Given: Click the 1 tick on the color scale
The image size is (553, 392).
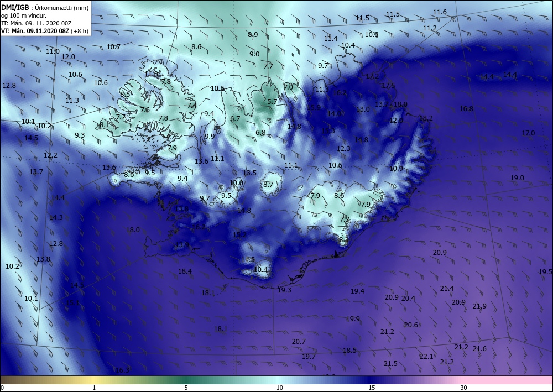Looking at the screenshot, I should tap(94, 388).
